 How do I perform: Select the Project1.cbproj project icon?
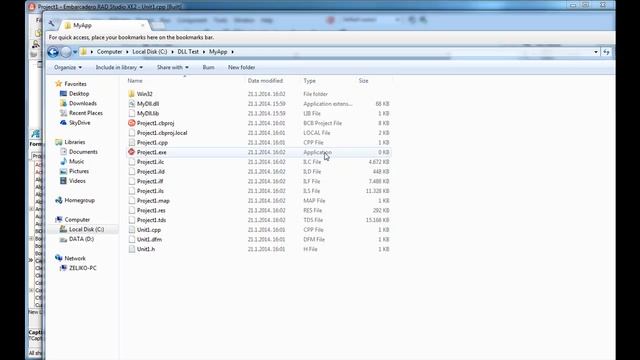tap(131, 123)
